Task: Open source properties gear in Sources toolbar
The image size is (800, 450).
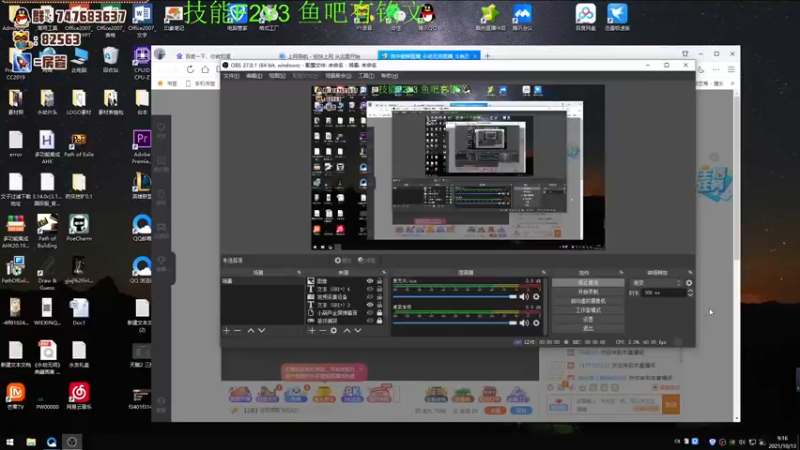Action: [334, 331]
